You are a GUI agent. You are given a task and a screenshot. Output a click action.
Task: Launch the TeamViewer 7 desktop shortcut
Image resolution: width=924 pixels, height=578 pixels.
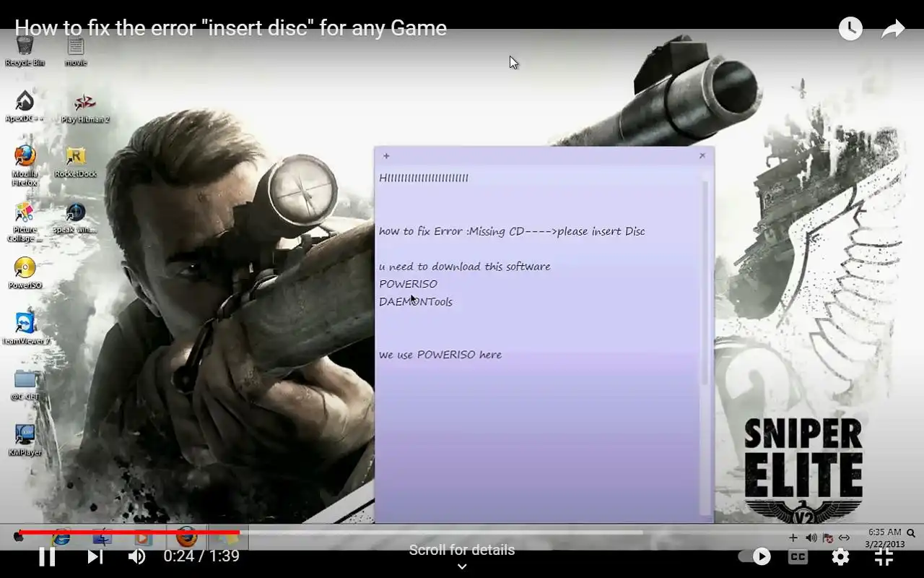[x=25, y=328]
